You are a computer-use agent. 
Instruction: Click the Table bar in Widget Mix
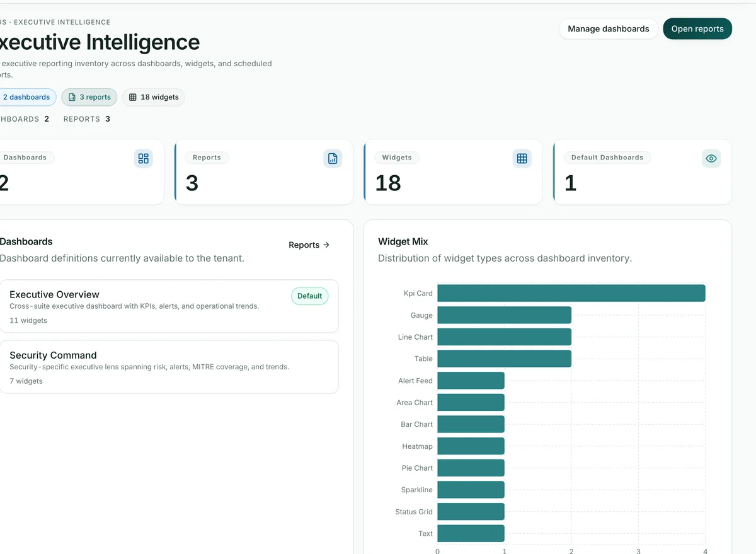[505, 359]
